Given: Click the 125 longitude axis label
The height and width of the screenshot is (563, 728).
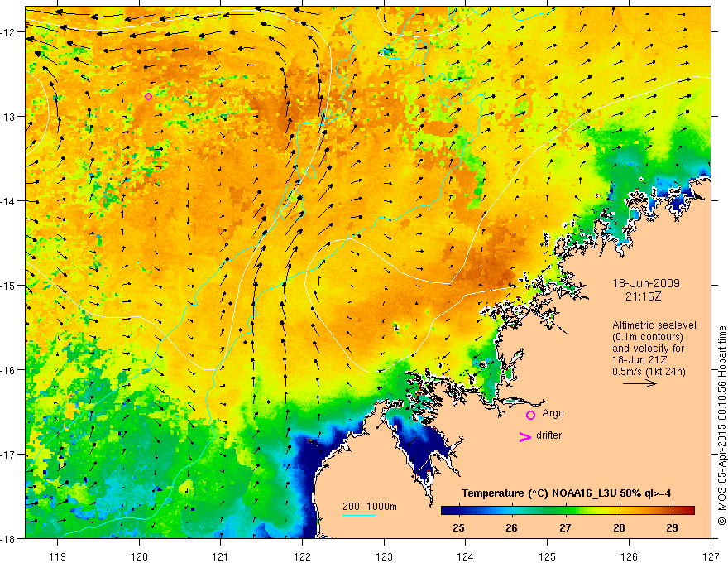Looking at the screenshot, I should [548, 556].
